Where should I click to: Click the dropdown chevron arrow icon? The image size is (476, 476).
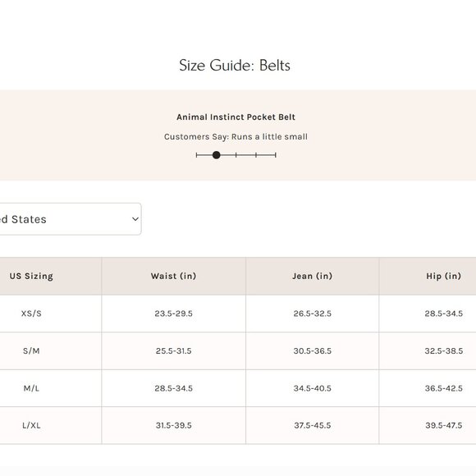click(x=135, y=219)
